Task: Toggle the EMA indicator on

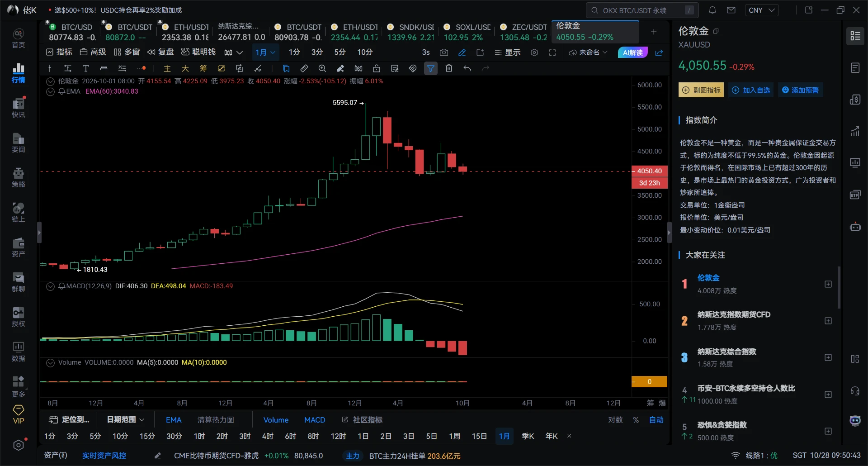Action: 174,420
